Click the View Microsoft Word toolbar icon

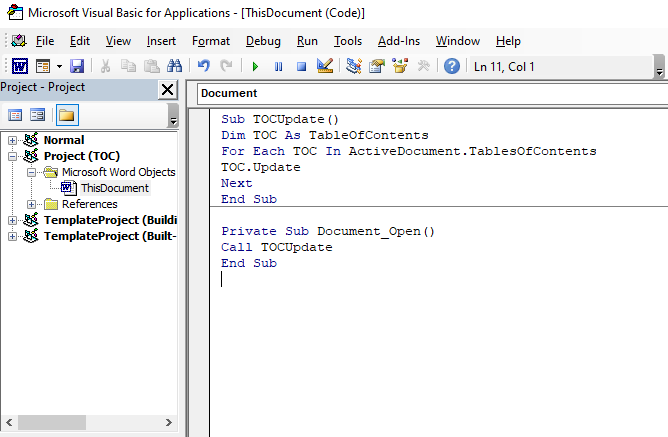(20, 66)
